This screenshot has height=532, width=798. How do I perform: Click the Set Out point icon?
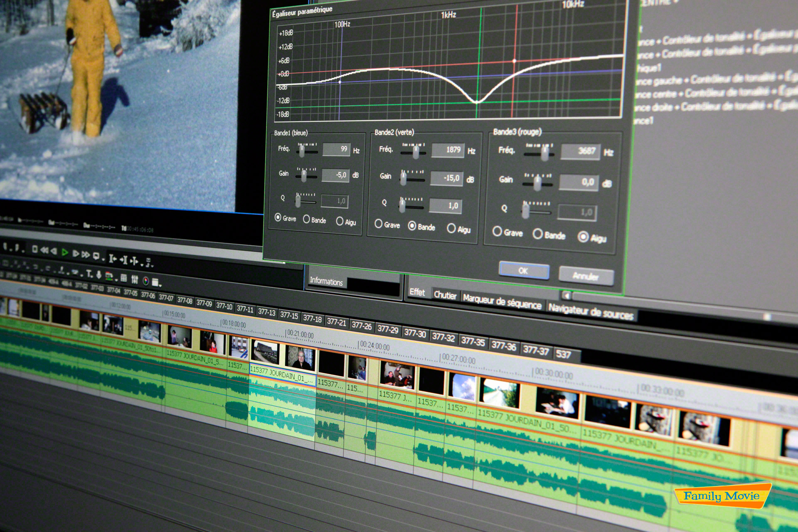124,260
